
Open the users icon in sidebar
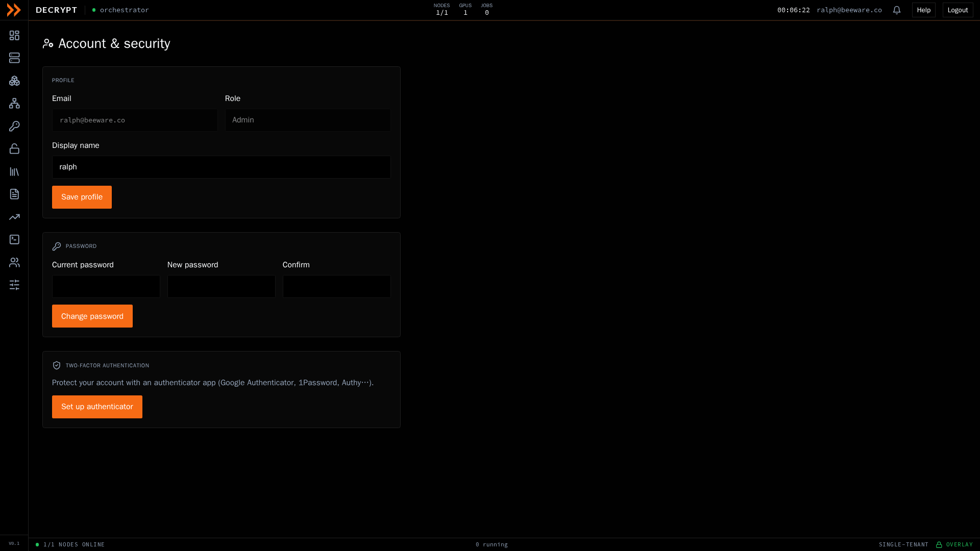[x=14, y=262]
